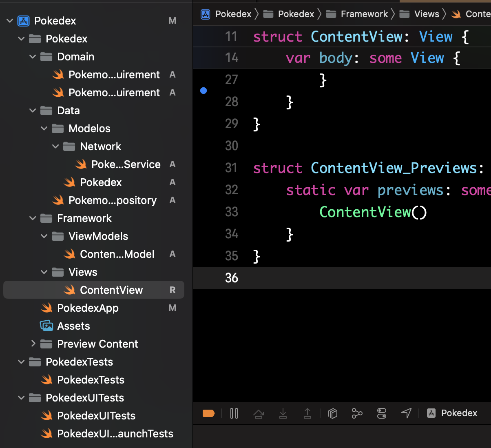Viewport: 491px width, 448px height.
Task: Pause program execution in debug bar
Action: (x=234, y=413)
